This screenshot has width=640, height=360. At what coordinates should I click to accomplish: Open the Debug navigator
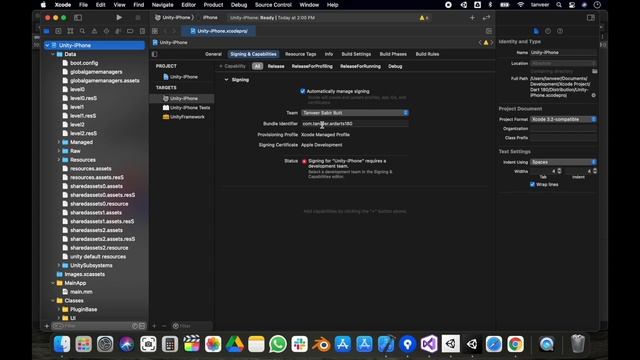118,31
